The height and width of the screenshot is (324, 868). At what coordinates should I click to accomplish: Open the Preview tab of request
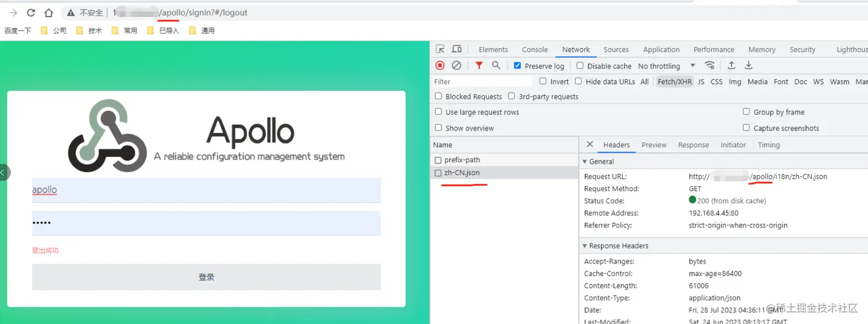point(654,145)
